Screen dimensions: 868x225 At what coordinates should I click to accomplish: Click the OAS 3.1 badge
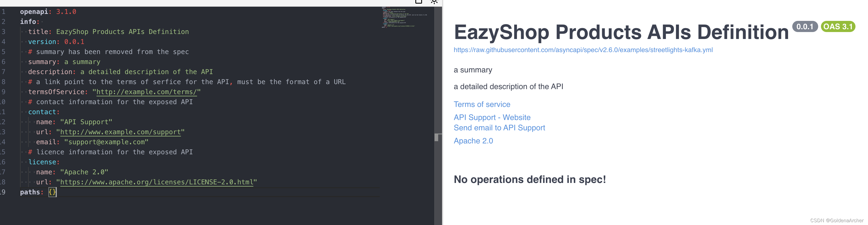(x=838, y=27)
